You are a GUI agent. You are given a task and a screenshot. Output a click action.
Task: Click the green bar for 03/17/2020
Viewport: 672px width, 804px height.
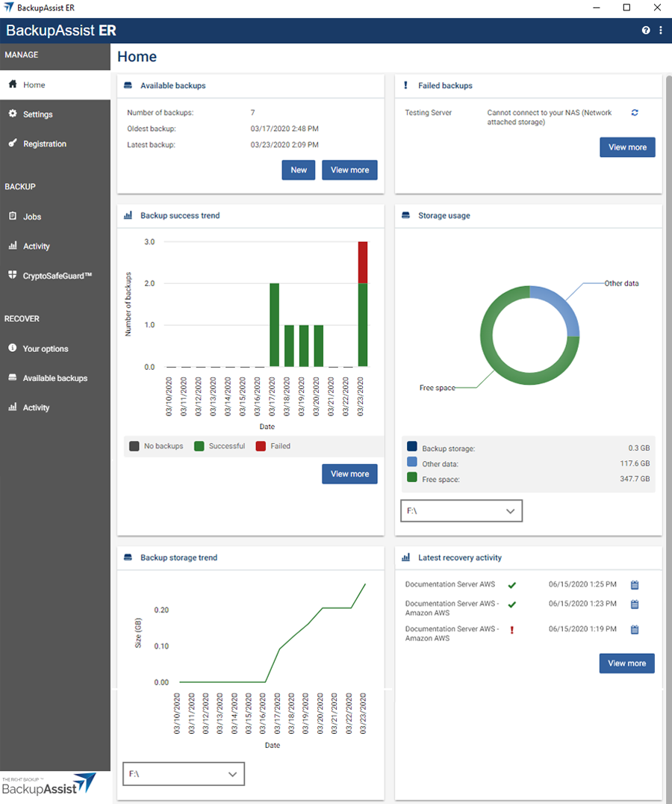[275, 324]
